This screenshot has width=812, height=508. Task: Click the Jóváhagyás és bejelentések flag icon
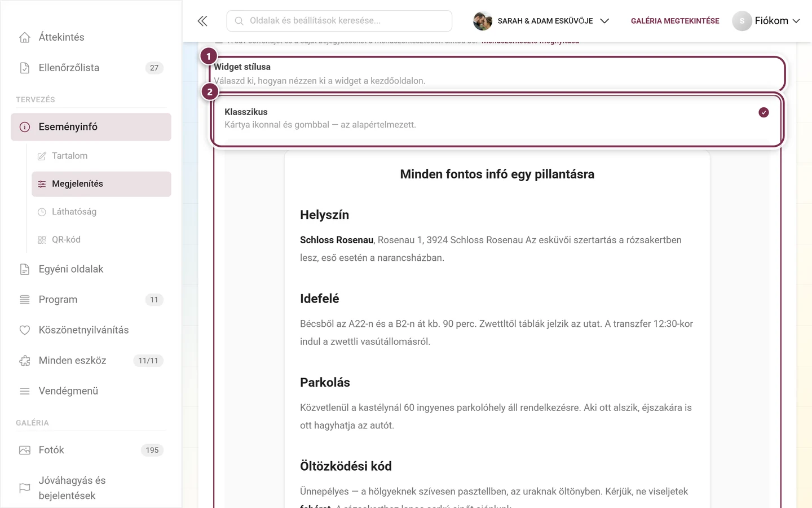click(25, 488)
